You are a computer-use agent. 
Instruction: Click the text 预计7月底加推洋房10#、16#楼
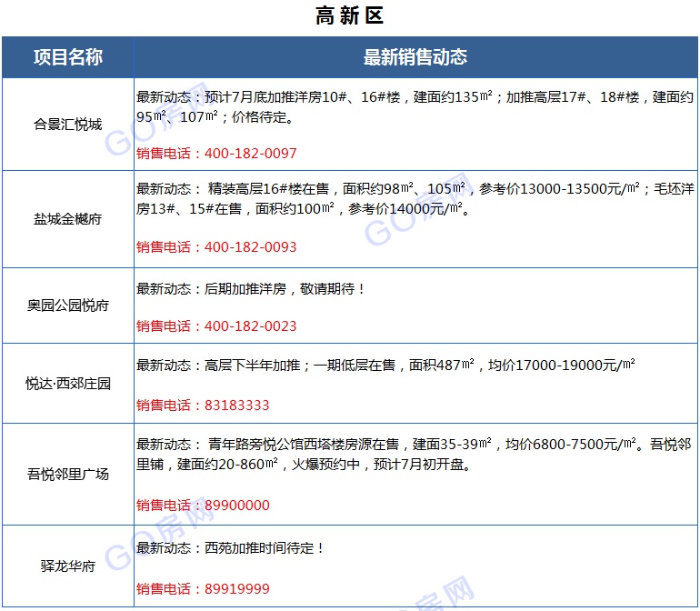[x=302, y=97]
